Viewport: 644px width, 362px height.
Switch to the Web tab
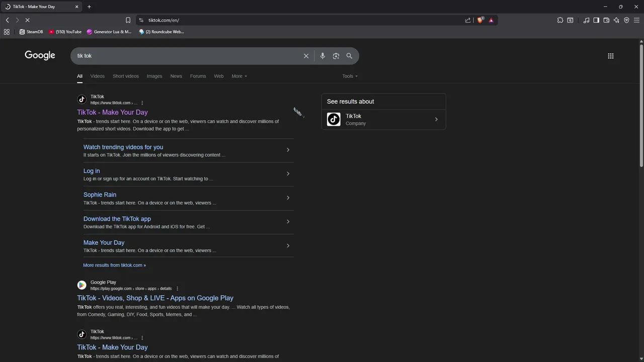(x=219, y=76)
